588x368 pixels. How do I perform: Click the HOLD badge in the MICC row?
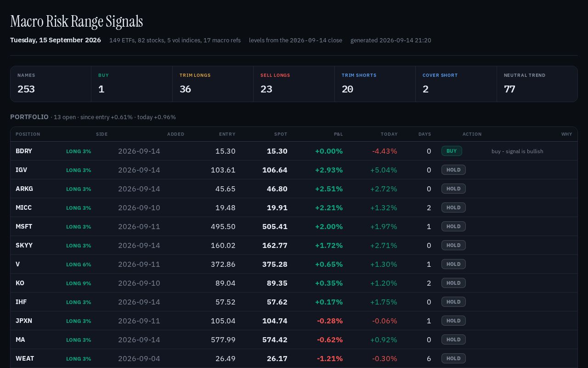(x=453, y=207)
